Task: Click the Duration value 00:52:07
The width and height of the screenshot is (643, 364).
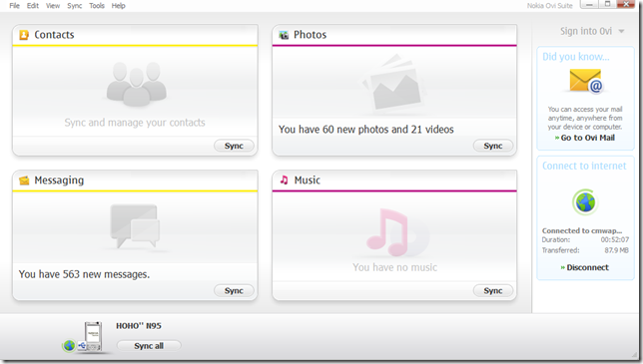Action: (615, 240)
